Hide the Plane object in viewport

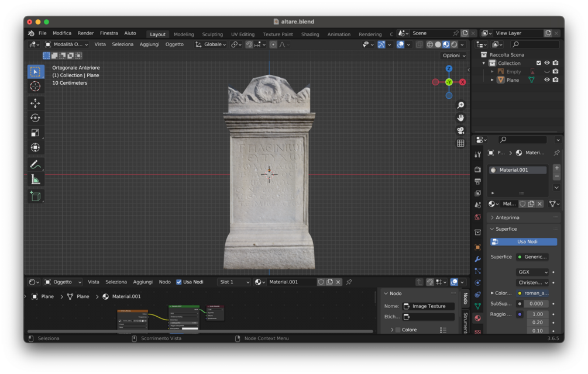coord(546,80)
